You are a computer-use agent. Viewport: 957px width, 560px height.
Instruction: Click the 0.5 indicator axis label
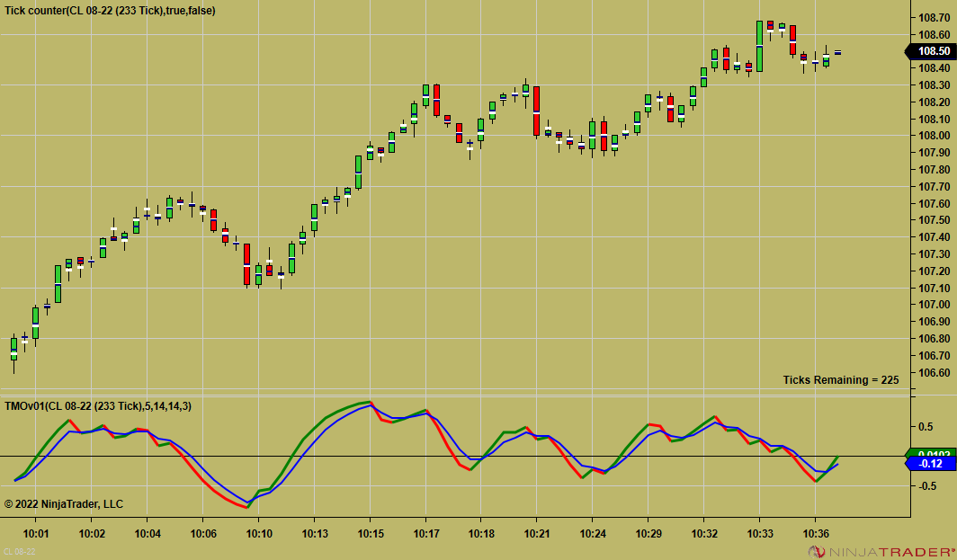[926, 426]
